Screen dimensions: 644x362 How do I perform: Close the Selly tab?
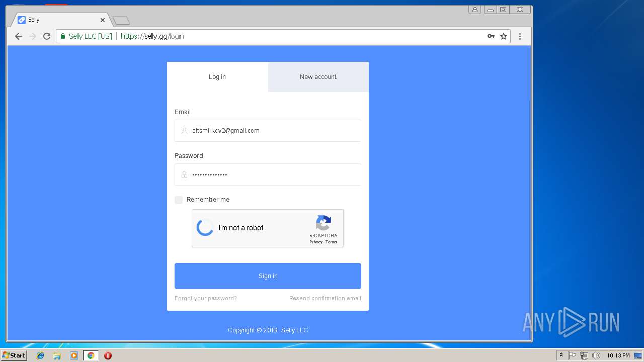(x=103, y=20)
